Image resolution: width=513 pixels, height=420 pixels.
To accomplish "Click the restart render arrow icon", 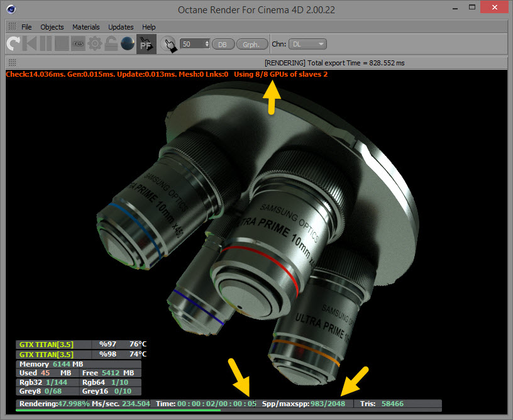I will [x=13, y=44].
